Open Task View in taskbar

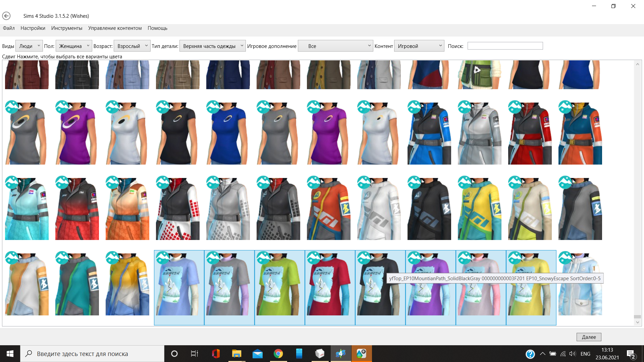pyautogui.click(x=195, y=354)
